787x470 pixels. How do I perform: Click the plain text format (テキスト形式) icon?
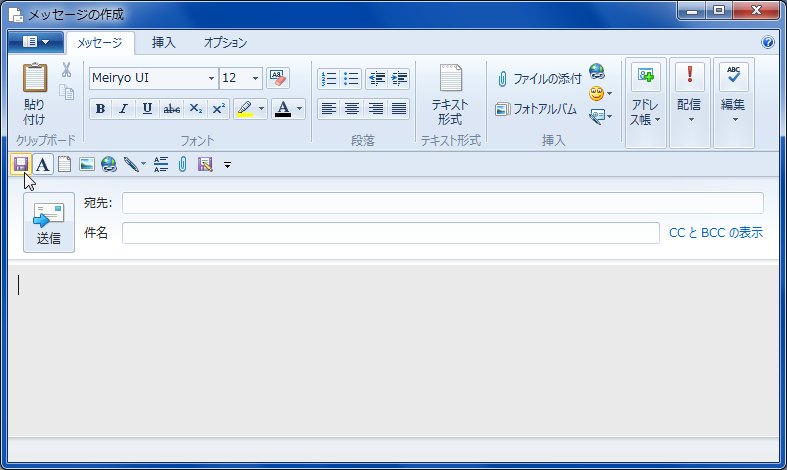click(x=450, y=78)
